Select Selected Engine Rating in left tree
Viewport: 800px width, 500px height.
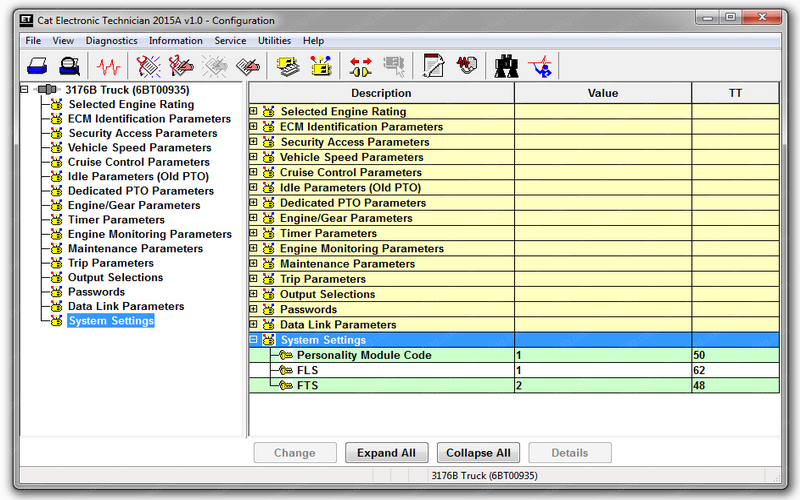click(x=131, y=105)
